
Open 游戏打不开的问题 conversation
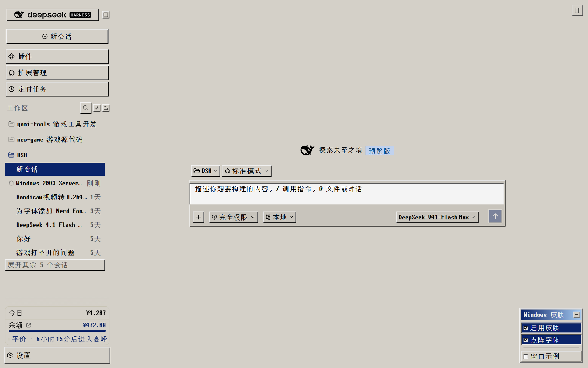55,253
